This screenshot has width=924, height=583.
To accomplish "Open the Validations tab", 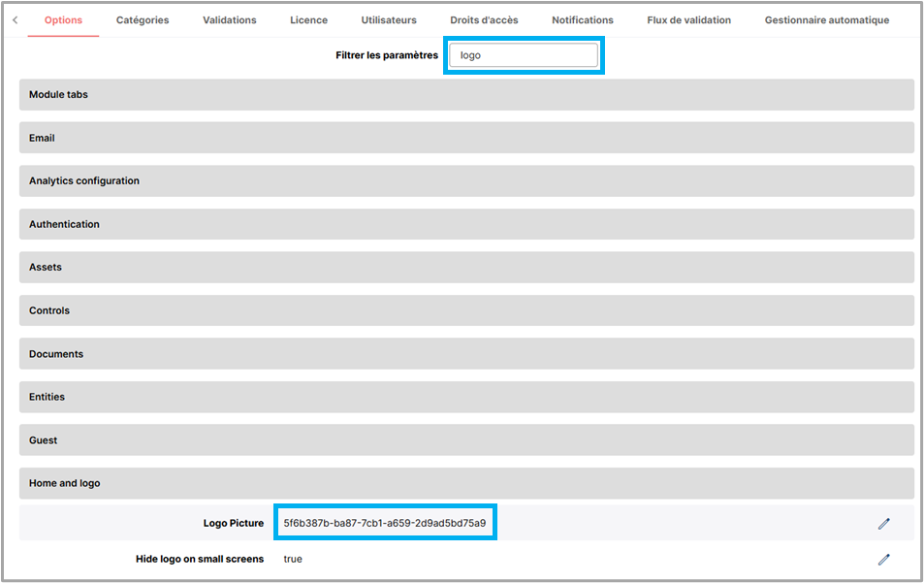I will (x=230, y=20).
